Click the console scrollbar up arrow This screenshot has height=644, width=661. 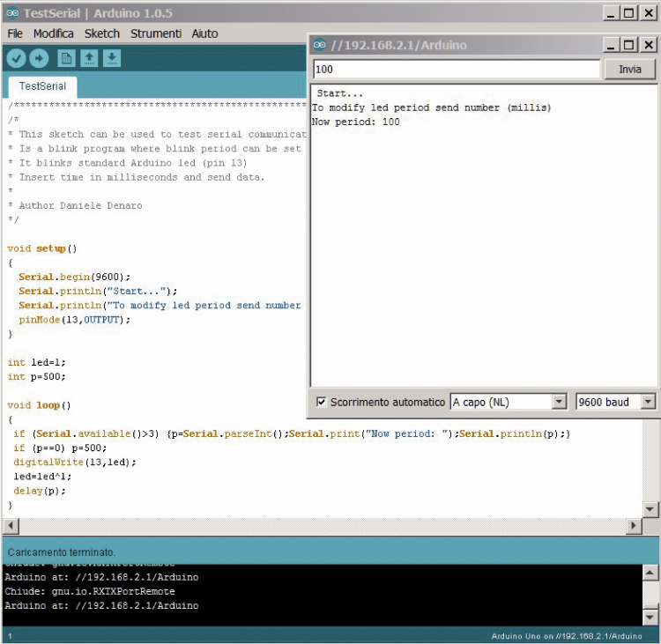[x=650, y=573]
